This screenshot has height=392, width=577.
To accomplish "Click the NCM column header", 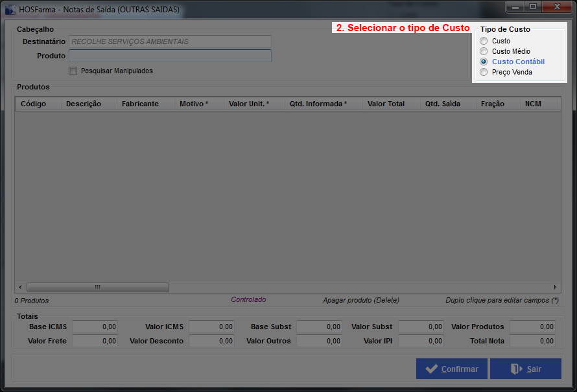I will [533, 104].
